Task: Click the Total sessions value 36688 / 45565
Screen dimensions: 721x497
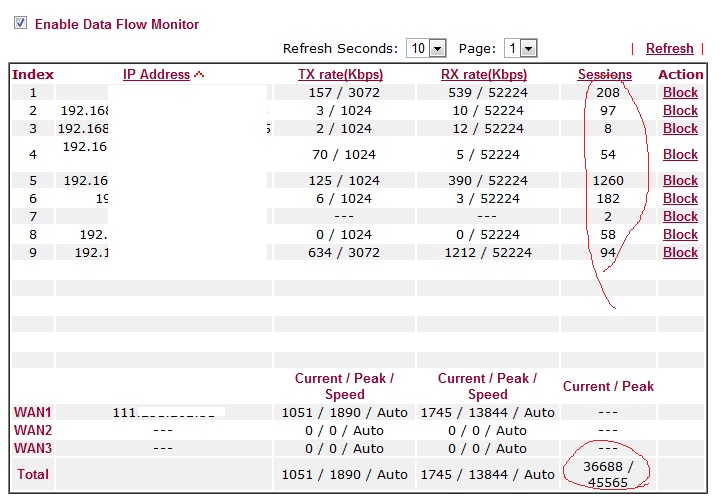Action: (608, 474)
